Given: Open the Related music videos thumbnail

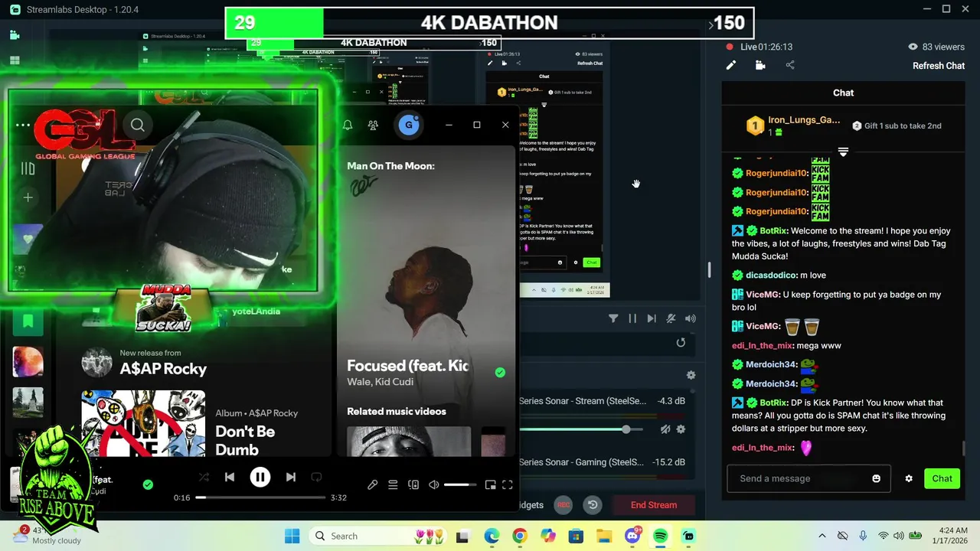Looking at the screenshot, I should click(409, 442).
